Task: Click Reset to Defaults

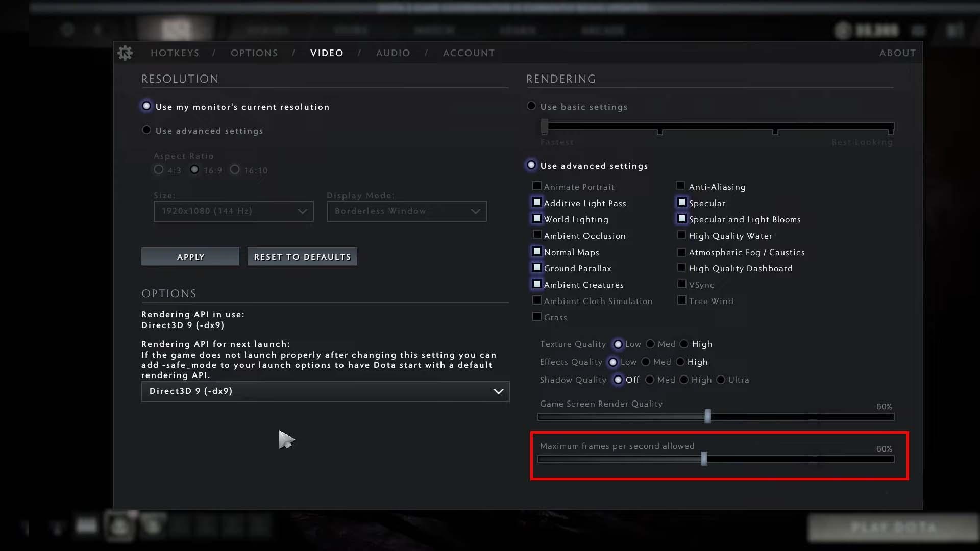Action: pos(302,257)
